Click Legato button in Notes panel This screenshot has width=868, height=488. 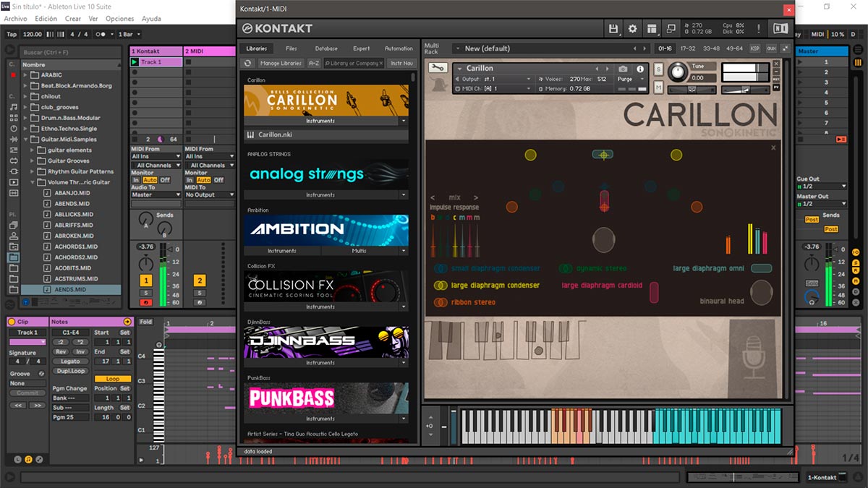click(70, 361)
